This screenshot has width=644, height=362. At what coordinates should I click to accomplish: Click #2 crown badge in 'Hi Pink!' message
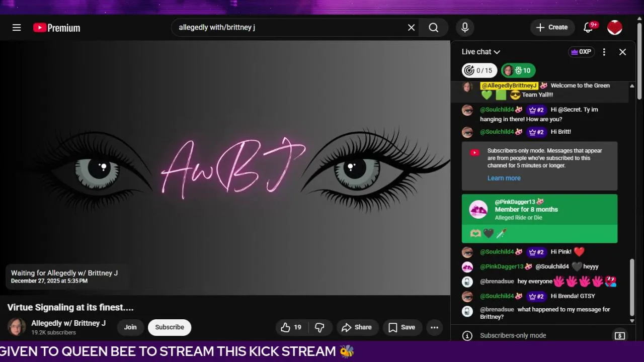pos(536,252)
